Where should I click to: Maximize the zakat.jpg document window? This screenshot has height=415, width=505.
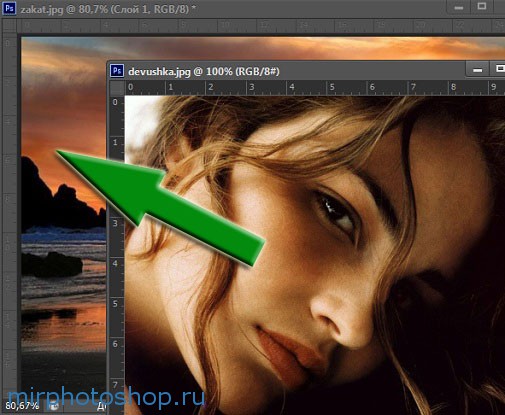482,7
